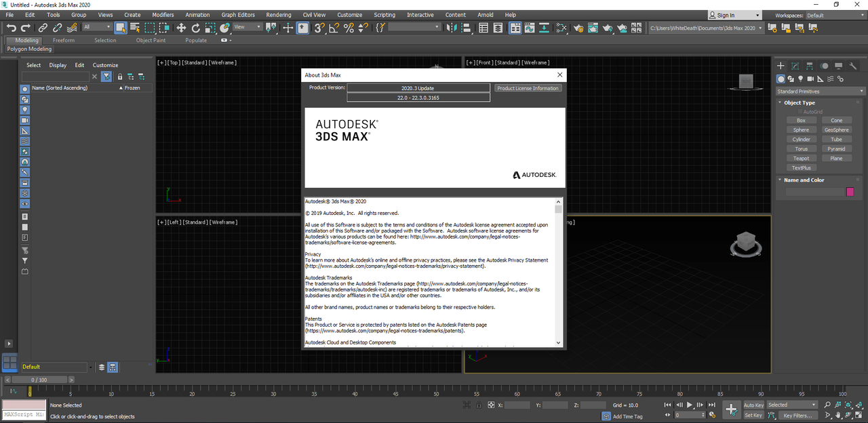Toggle the Spinner Snap button
This screenshot has width=868, height=423.
(x=363, y=28)
